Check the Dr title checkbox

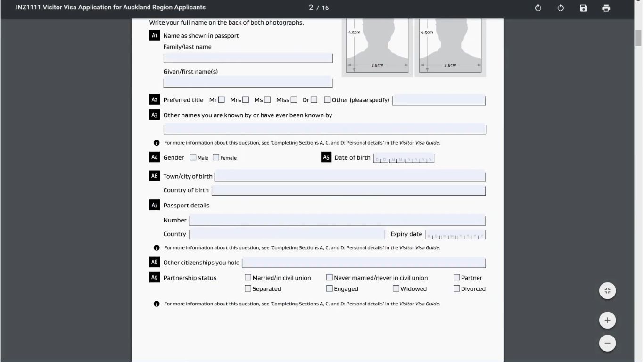314,99
